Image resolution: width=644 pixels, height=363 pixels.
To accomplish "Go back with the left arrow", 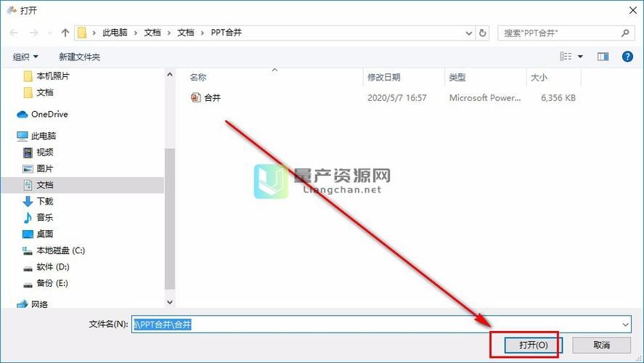I will tap(14, 33).
